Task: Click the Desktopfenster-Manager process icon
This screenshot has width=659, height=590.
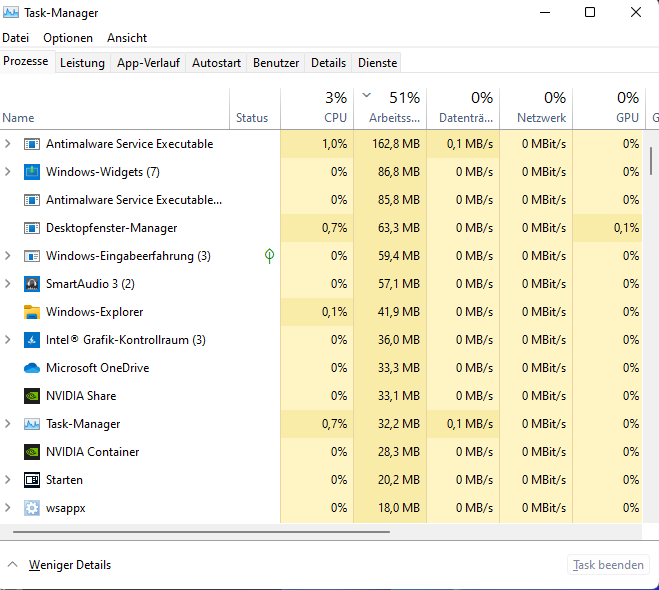Action: pos(32,228)
